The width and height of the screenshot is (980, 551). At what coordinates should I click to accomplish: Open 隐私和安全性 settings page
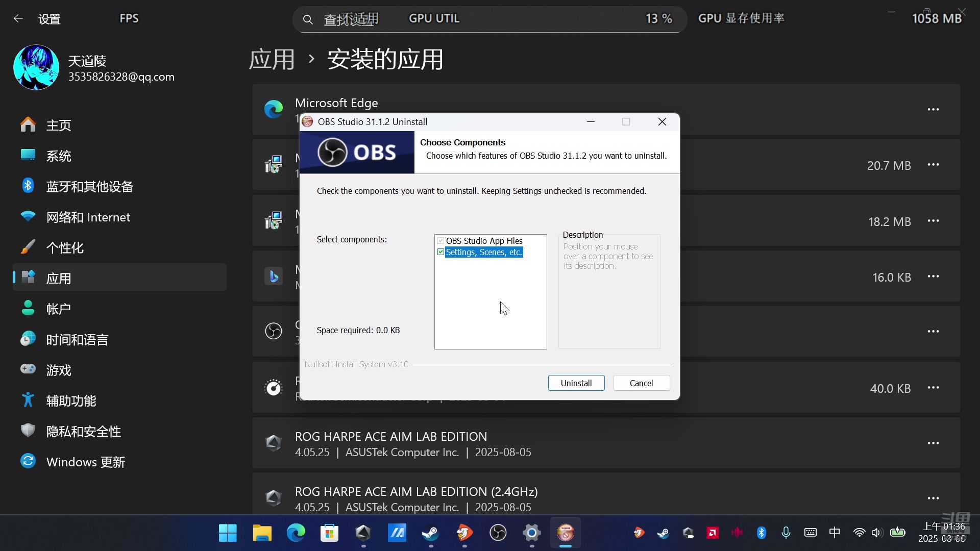(x=119, y=431)
